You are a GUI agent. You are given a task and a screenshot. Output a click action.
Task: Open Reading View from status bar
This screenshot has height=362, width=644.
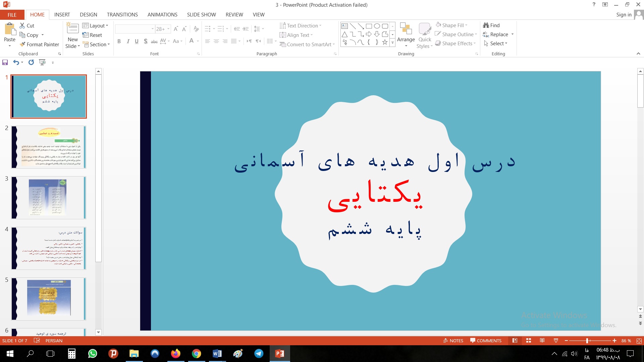(x=542, y=341)
